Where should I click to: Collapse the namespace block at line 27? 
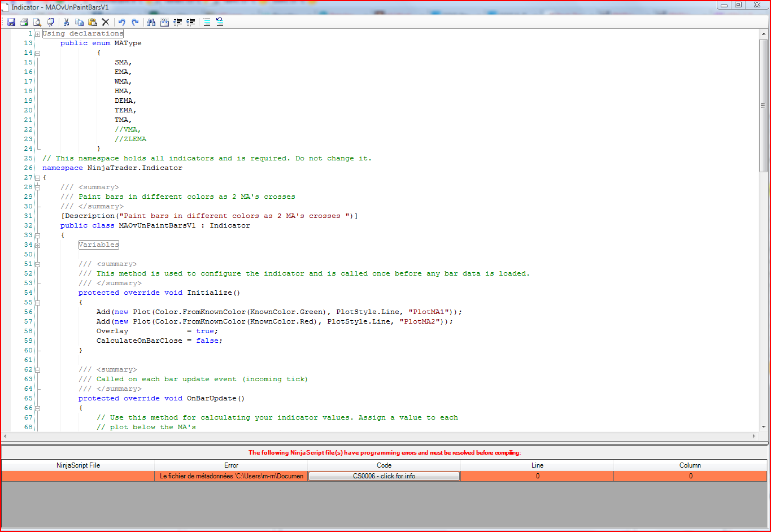tap(38, 178)
